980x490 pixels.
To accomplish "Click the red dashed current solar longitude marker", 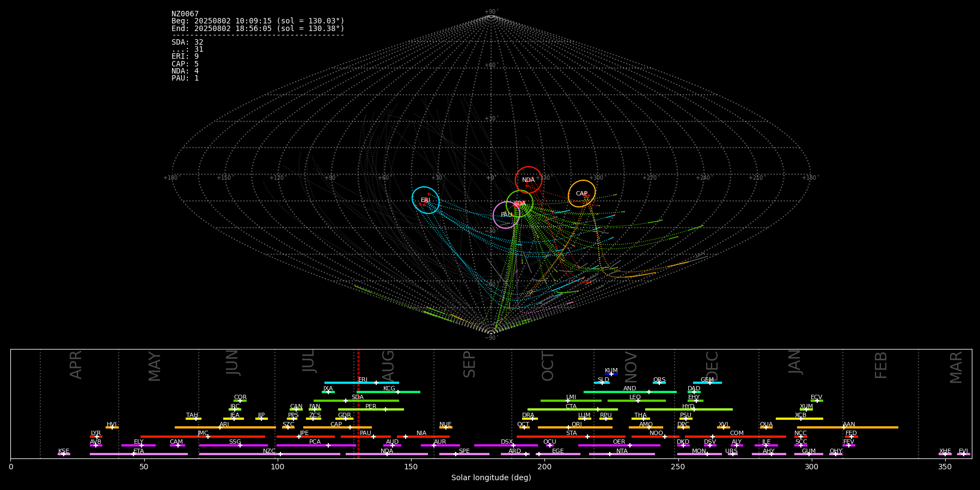I will [x=358, y=403].
